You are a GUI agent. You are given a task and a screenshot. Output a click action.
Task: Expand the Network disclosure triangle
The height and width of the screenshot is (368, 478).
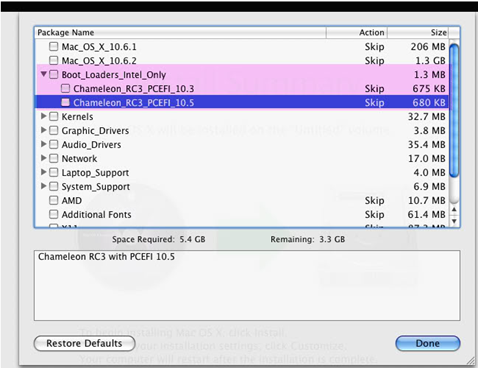pos(43,158)
